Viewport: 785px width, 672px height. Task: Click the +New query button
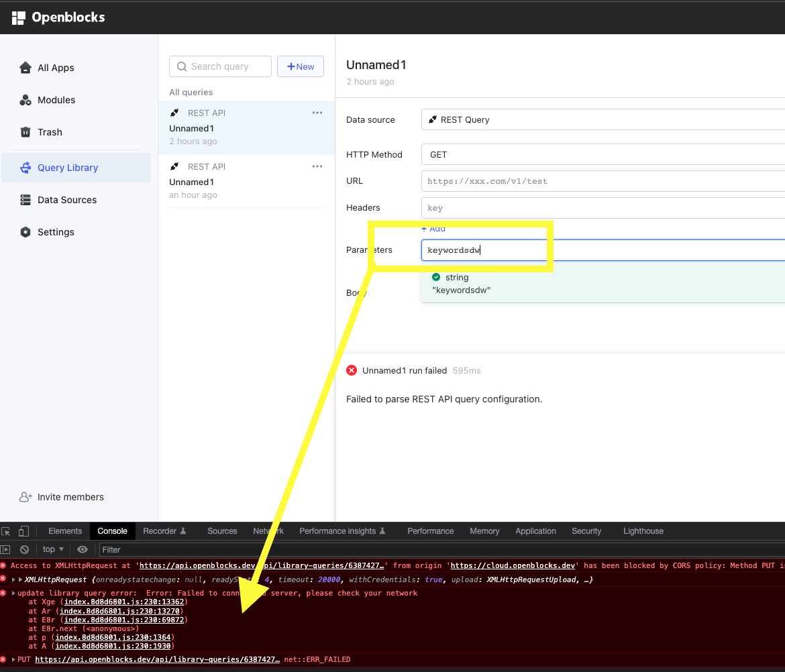300,66
